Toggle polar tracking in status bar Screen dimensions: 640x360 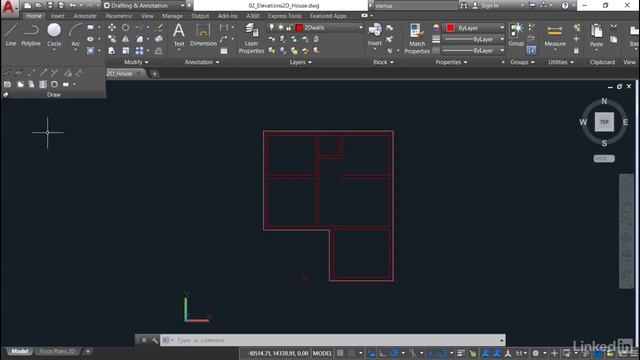pos(394,353)
